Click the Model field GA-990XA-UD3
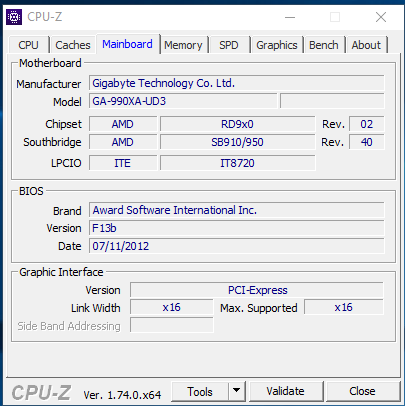Viewport: 405px width, 406px height. [x=183, y=101]
